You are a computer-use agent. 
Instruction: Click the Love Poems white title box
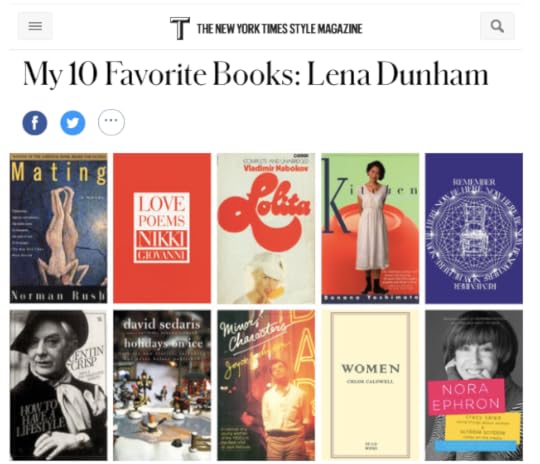[162, 227]
